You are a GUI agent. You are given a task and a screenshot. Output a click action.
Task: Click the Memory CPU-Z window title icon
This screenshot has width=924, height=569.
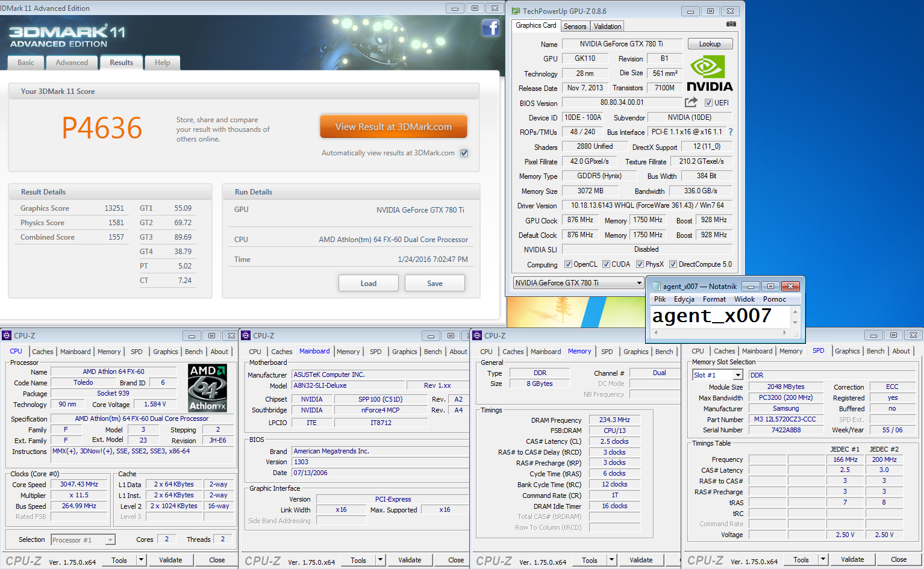[477, 335]
